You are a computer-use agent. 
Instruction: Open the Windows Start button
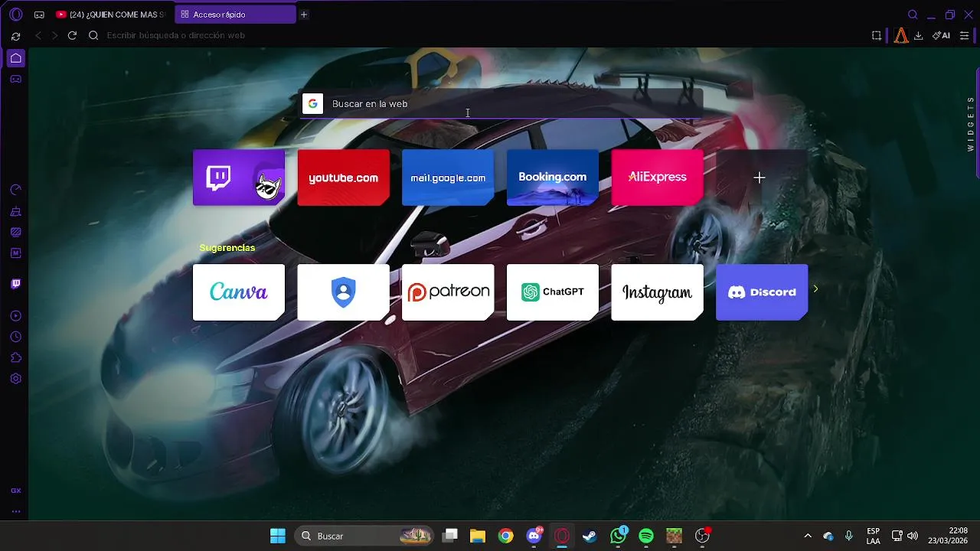pos(278,536)
